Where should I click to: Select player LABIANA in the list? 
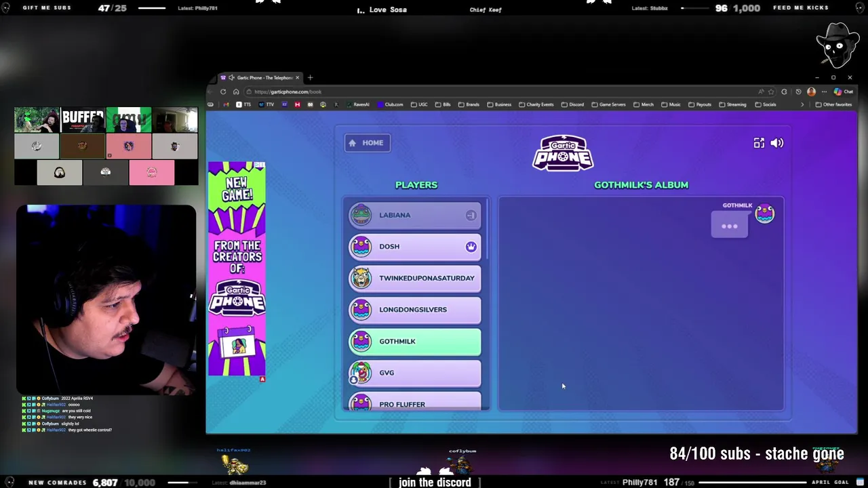pos(415,216)
